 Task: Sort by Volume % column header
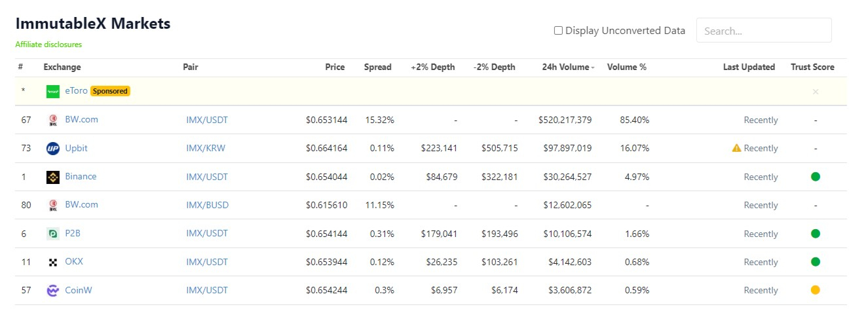point(627,67)
